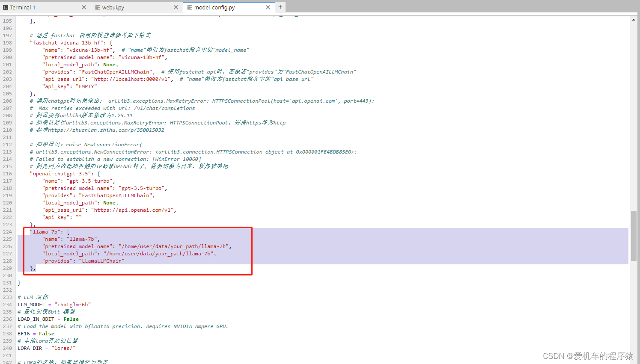The width and height of the screenshot is (640, 364).
Task: Click "https://api.openai.com/v1" string
Action: [132, 210]
